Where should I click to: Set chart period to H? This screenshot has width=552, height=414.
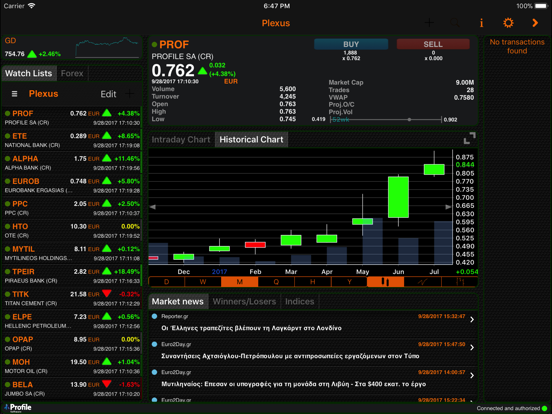[x=313, y=282]
